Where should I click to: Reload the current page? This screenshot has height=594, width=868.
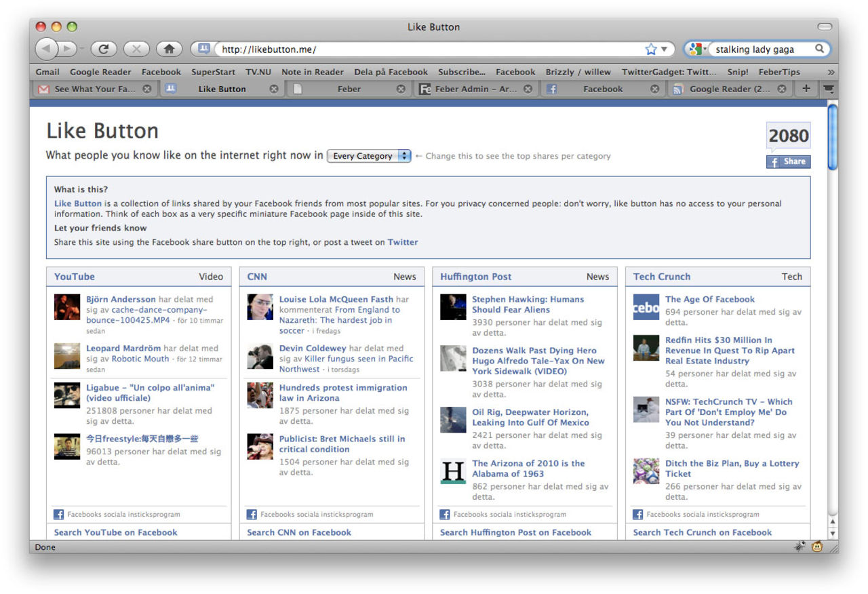coord(103,49)
